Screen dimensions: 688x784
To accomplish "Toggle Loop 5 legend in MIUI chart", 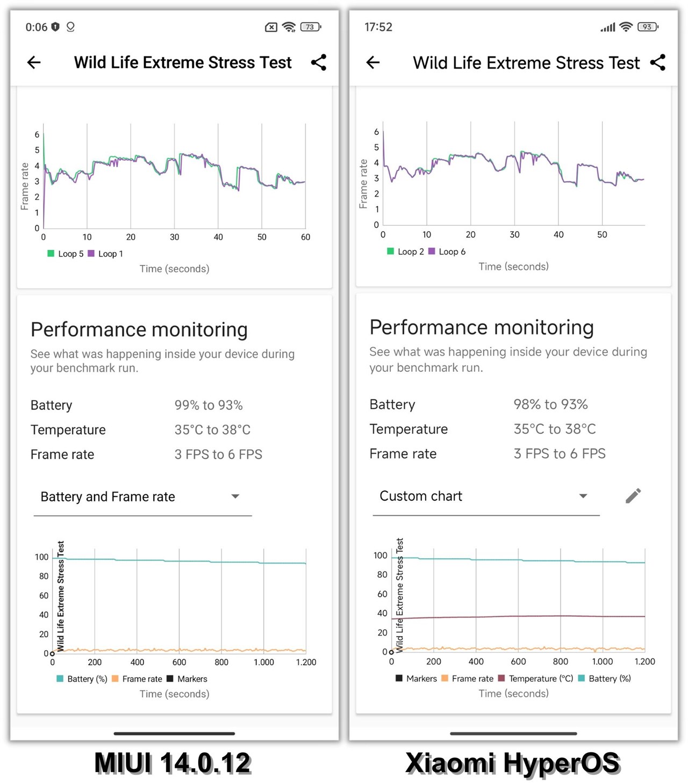I will (66, 254).
